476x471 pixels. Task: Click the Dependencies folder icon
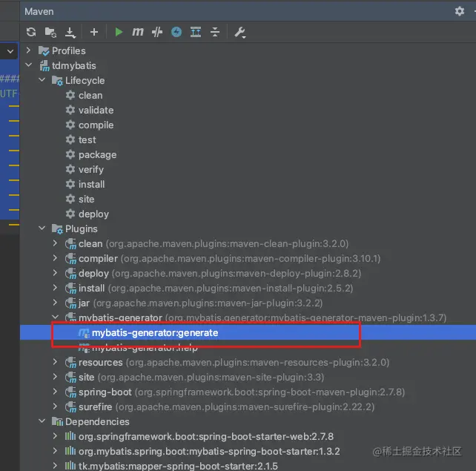(x=57, y=421)
